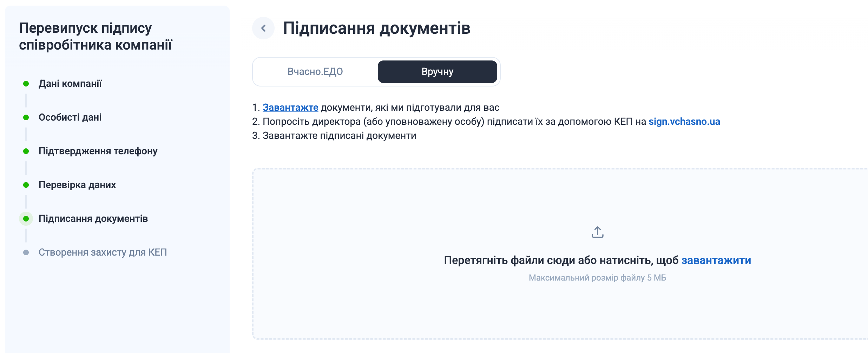Click the file drop zone area
Screen dimensions: 868x353
coord(560,254)
